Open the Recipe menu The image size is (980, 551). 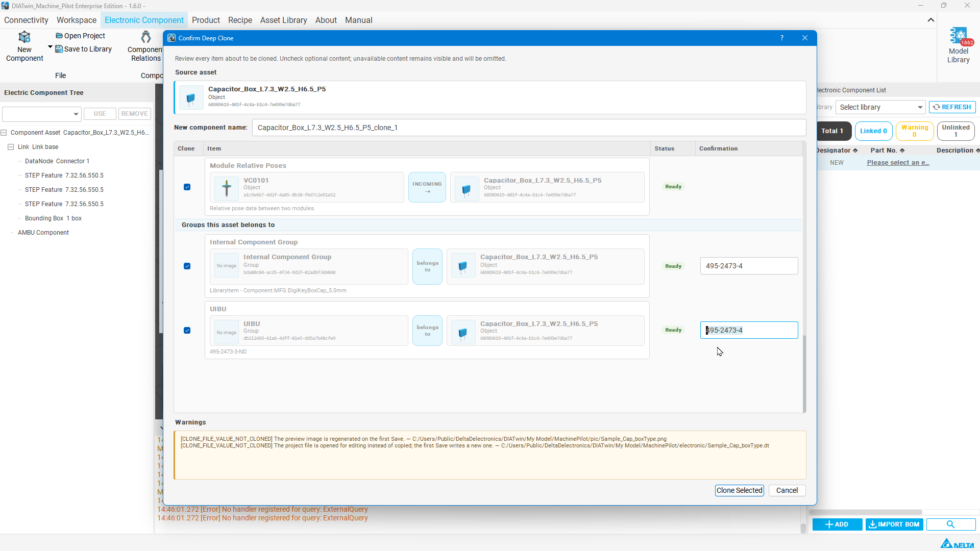coord(240,20)
